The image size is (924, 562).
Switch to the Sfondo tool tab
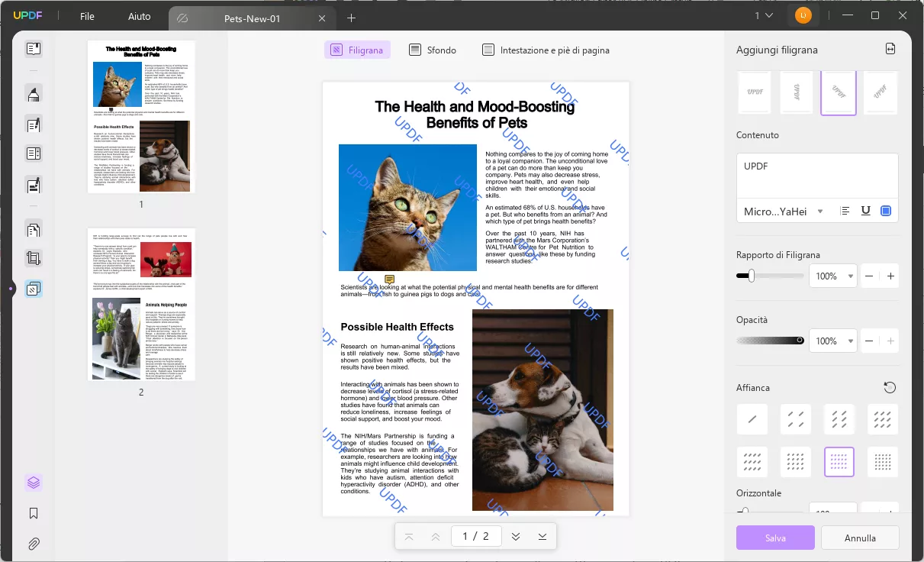pyautogui.click(x=433, y=50)
